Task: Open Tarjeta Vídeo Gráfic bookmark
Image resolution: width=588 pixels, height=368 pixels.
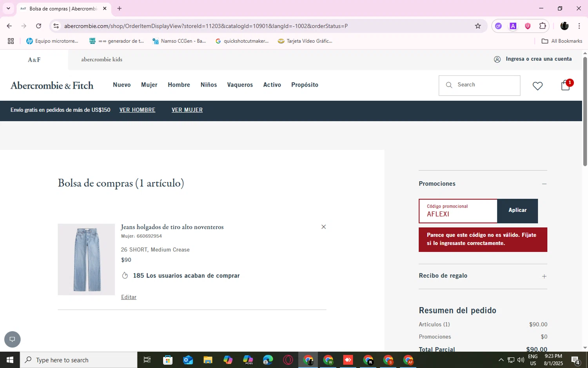Action: pyautogui.click(x=305, y=41)
